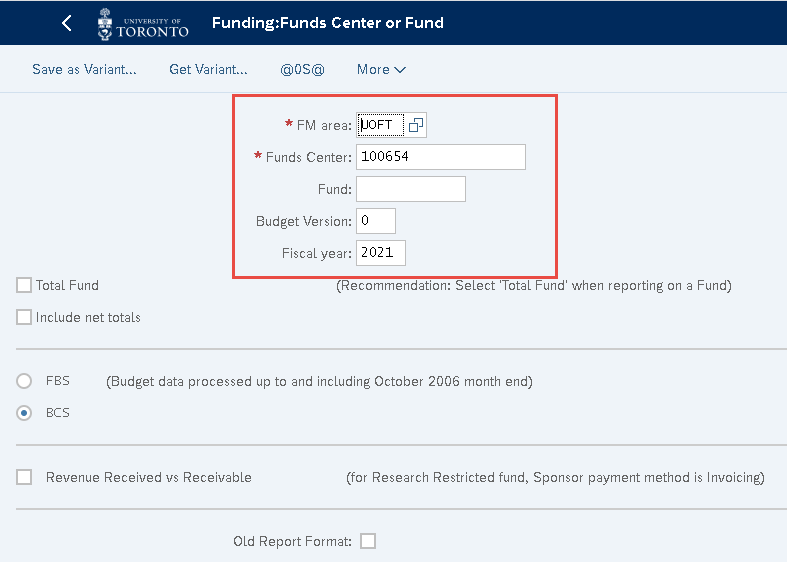Viewport: 787px width, 562px height.
Task: Select the BCS radio button
Action: [x=24, y=413]
